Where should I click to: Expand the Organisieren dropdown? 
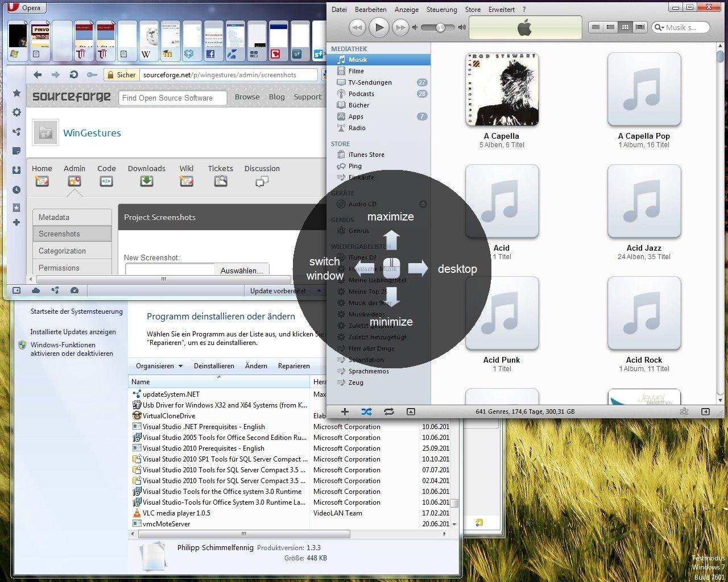click(x=159, y=366)
